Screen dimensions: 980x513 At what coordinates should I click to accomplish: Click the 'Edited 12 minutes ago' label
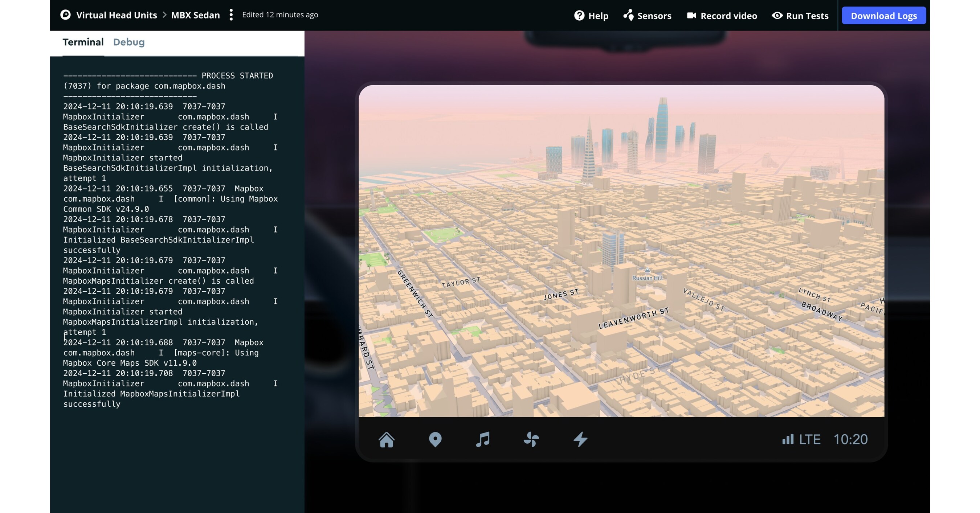[x=279, y=15]
